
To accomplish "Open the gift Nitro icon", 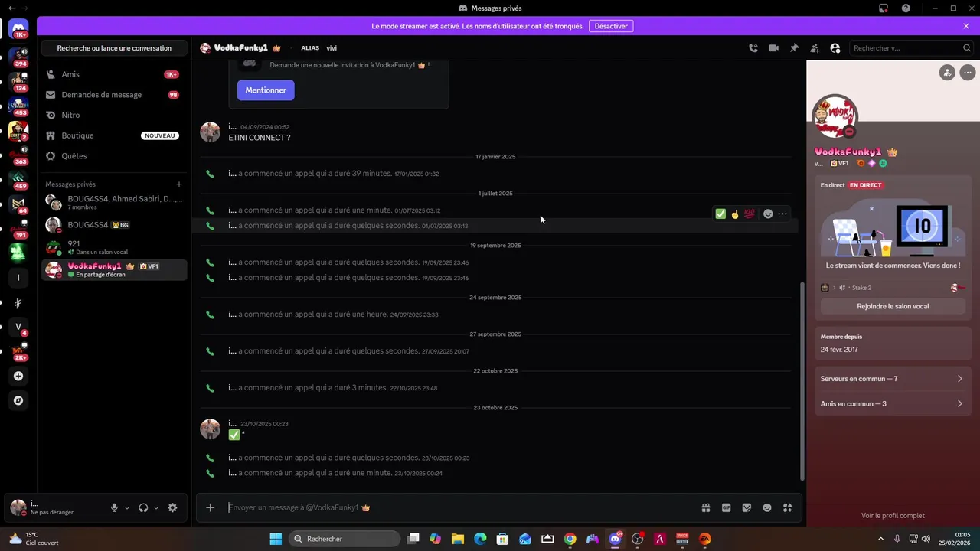I will tap(706, 507).
